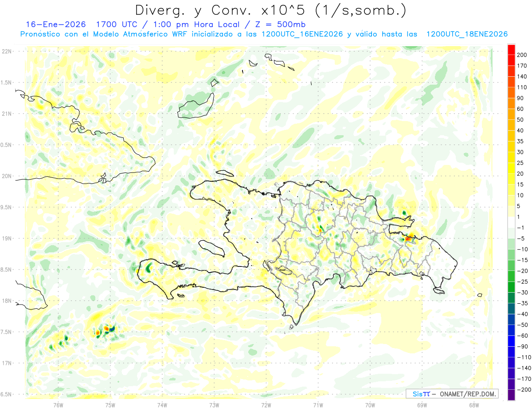The image size is (532, 411).
Task: Click the latitude label '8.5N'
Action: pyautogui.click(x=6, y=270)
